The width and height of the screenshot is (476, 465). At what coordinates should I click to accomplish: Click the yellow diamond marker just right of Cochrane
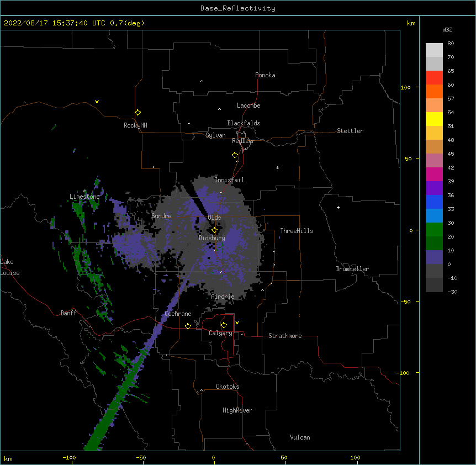[188, 326]
